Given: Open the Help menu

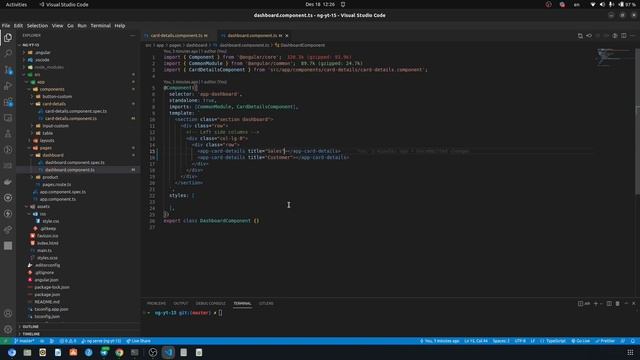Looking at the screenshot, I should pyautogui.click(x=120, y=25).
